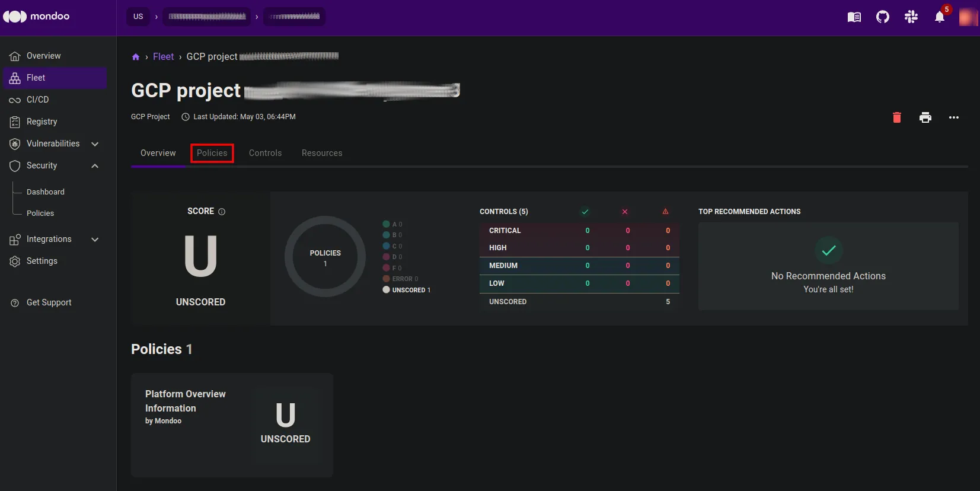Open the GitHub icon in header
The width and height of the screenshot is (980, 491).
coord(883,17)
